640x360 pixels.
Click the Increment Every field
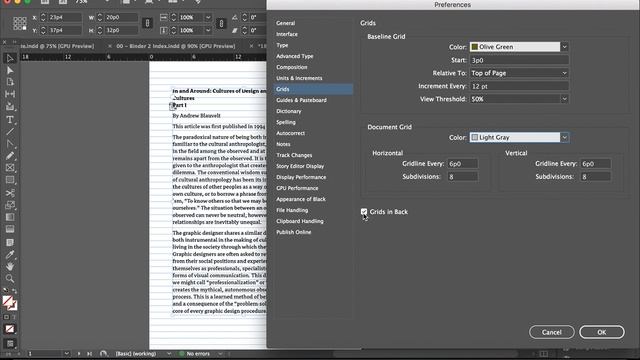pos(519,86)
